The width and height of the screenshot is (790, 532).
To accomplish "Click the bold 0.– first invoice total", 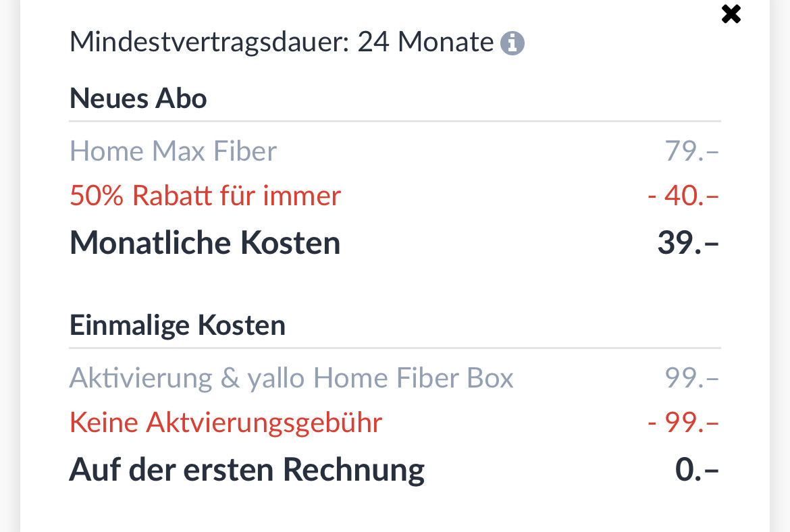I will [697, 470].
